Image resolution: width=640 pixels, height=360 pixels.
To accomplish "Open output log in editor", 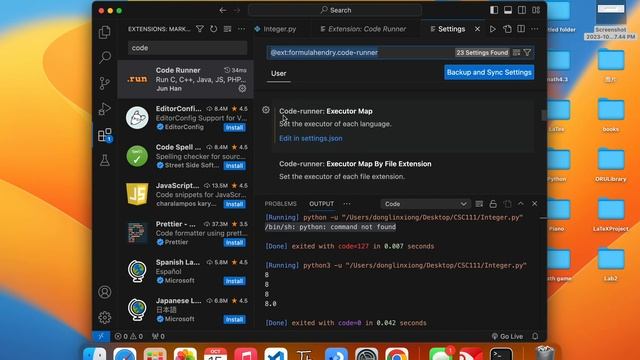I will click(507, 204).
